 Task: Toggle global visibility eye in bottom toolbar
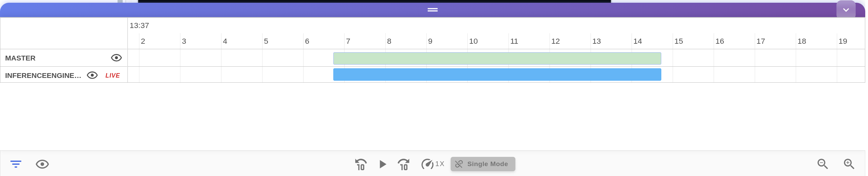pos(42,164)
